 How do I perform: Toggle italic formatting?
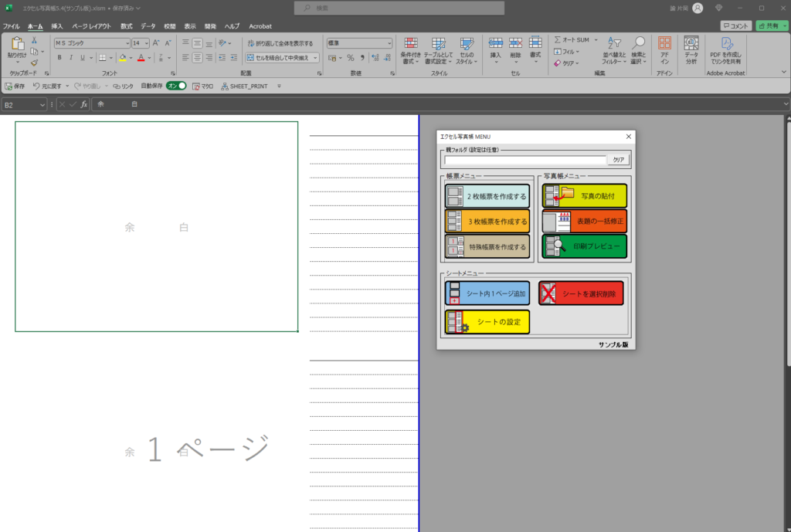pos(70,57)
